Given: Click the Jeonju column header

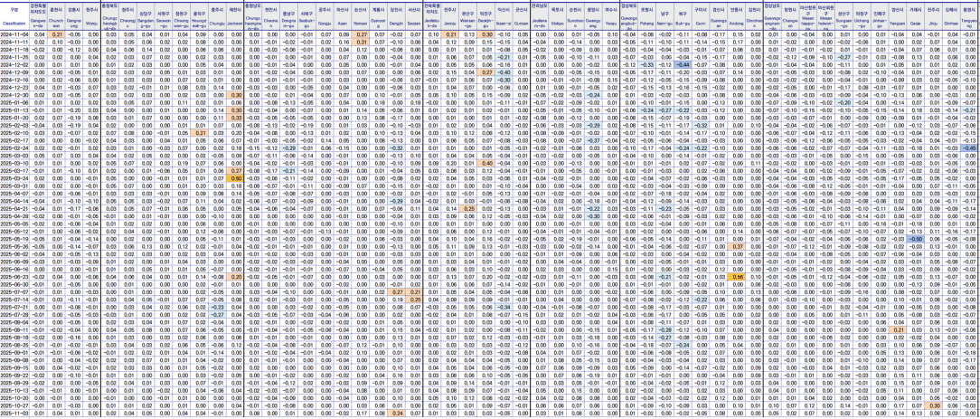Looking at the screenshot, I should [x=449, y=16].
